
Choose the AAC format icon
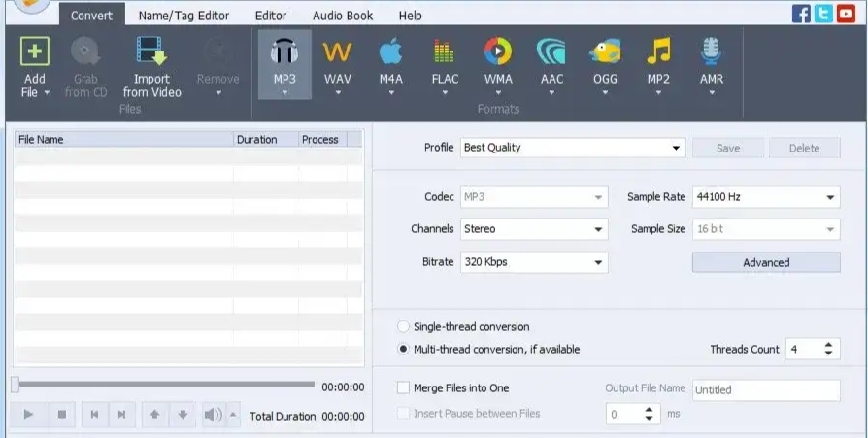point(551,51)
